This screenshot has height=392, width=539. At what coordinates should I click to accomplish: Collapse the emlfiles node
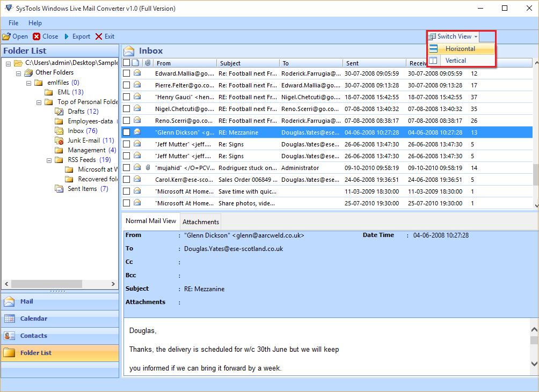29,83
